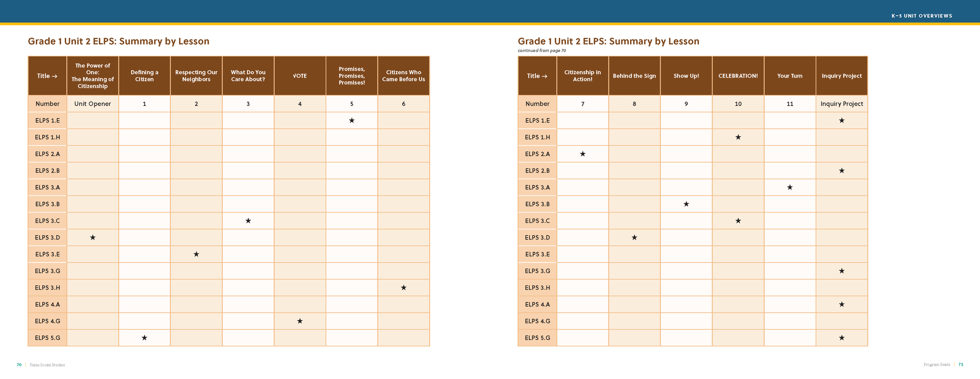
Task: Click the 'Title →' cell beside 'The Power of One'
Action: (47, 76)
